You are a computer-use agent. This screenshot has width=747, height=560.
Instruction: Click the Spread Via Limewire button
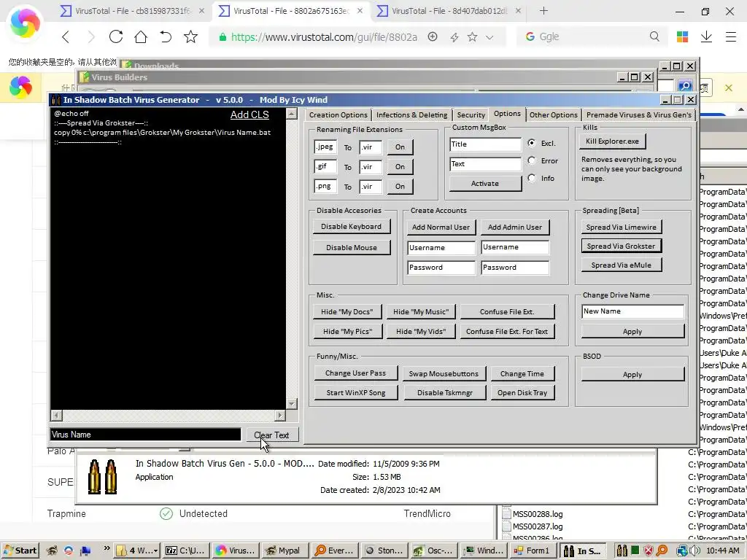point(622,227)
